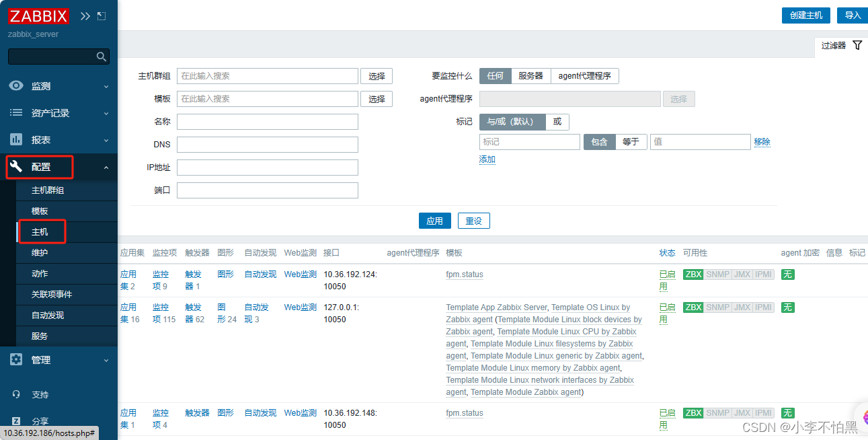Select 服务器 for 要监控什么
This screenshot has height=440, width=868.
pos(530,76)
